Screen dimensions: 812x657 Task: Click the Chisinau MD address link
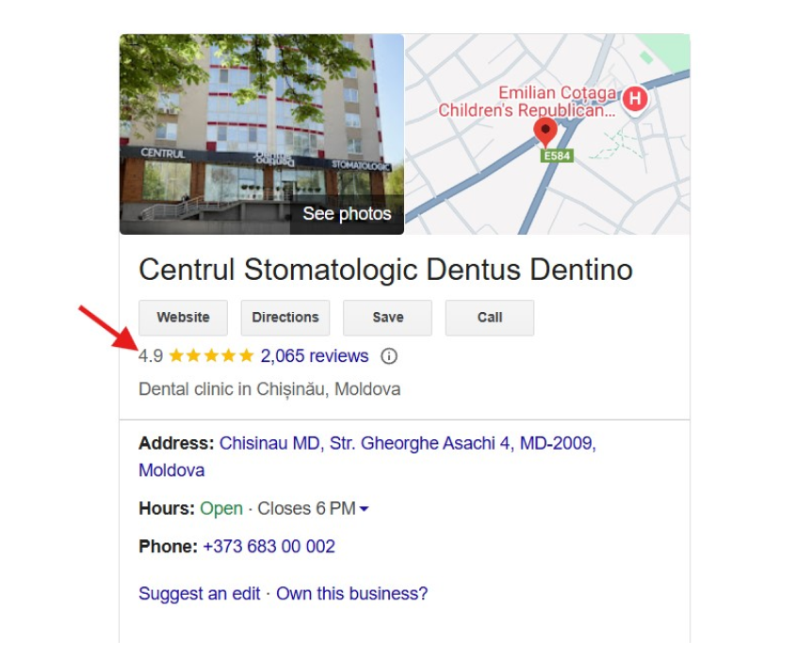click(x=408, y=444)
